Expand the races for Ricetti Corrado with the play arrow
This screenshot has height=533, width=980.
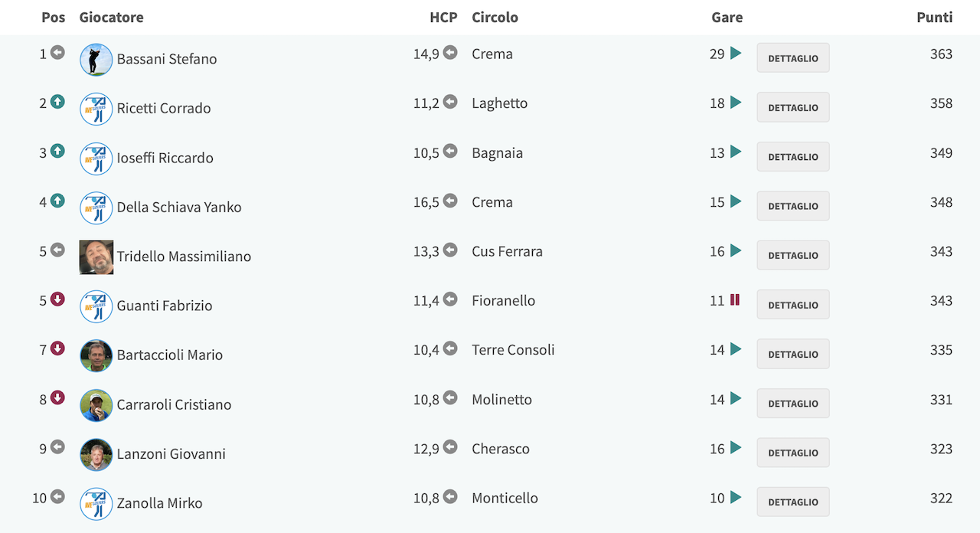tap(736, 103)
